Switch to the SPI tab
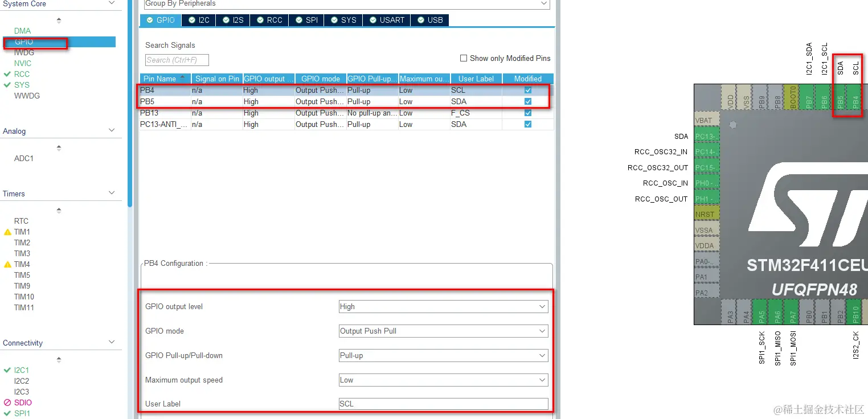This screenshot has width=868, height=419. coord(306,20)
